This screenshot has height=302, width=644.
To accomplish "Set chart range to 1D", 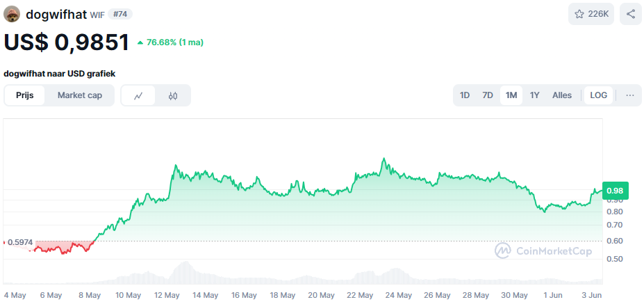I will 465,95.
